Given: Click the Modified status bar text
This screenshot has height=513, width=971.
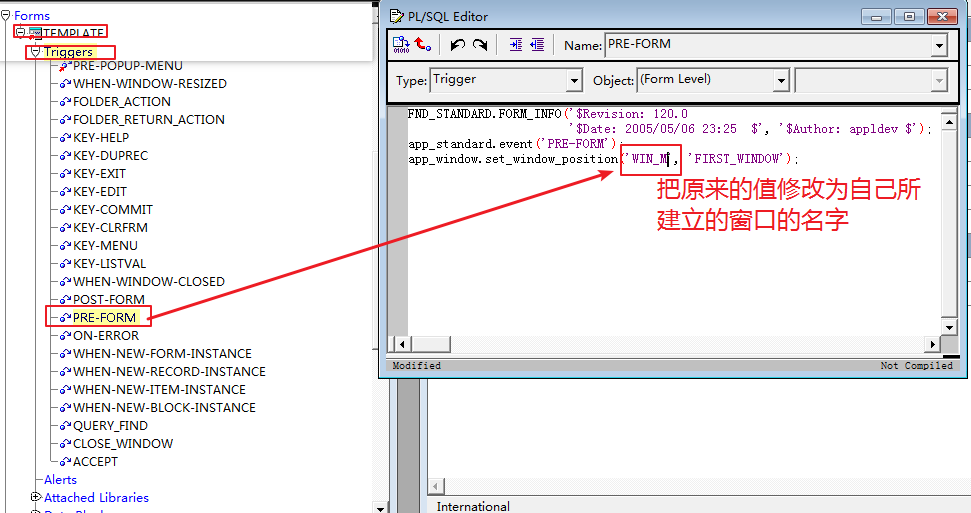Looking at the screenshot, I should (x=417, y=366).
